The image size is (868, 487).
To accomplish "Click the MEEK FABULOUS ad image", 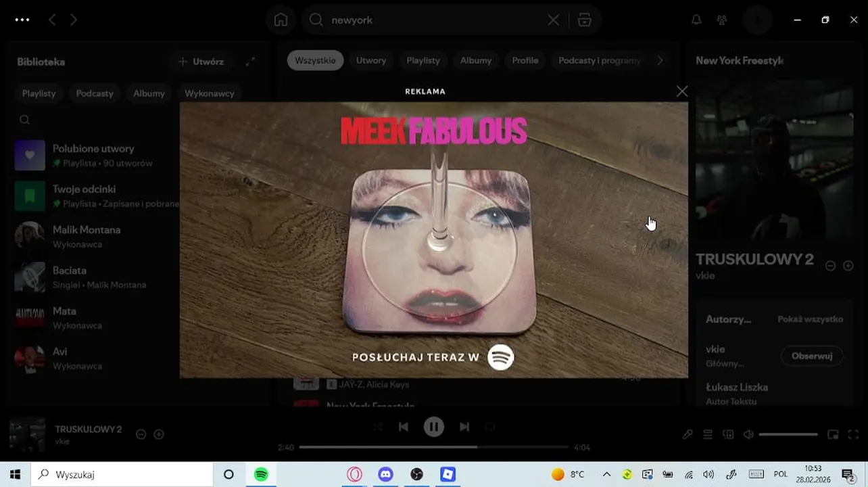I will pyautogui.click(x=434, y=240).
